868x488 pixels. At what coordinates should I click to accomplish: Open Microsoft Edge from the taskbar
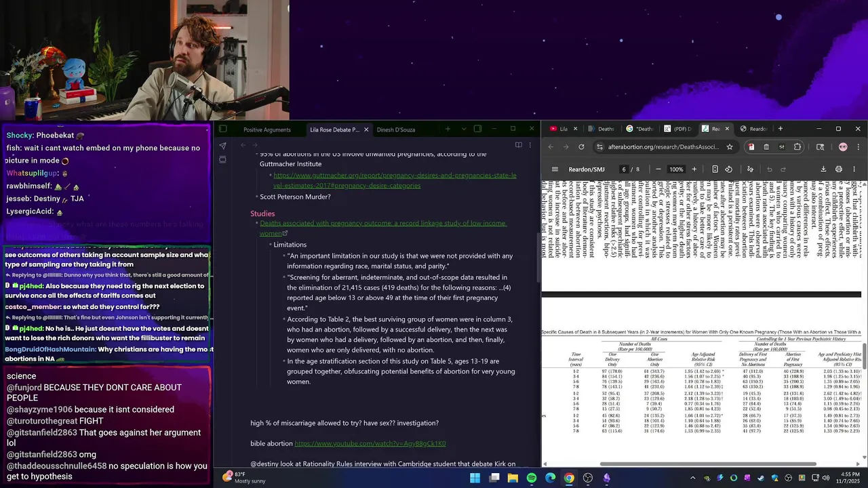coord(550,478)
